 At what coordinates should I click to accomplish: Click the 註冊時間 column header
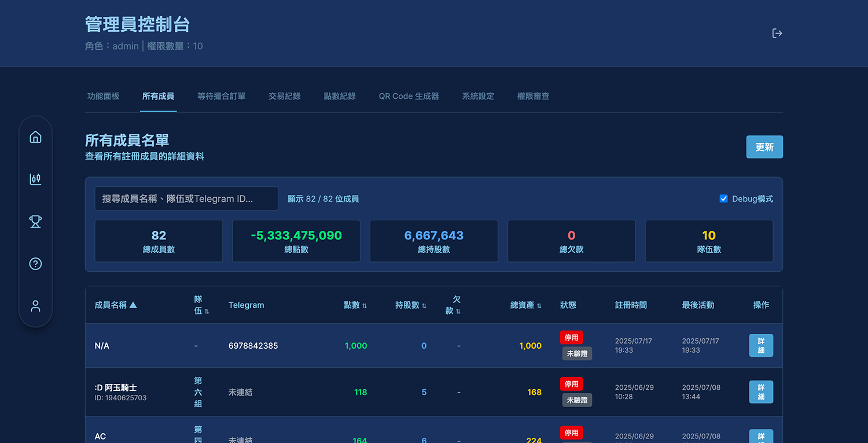[x=631, y=305]
